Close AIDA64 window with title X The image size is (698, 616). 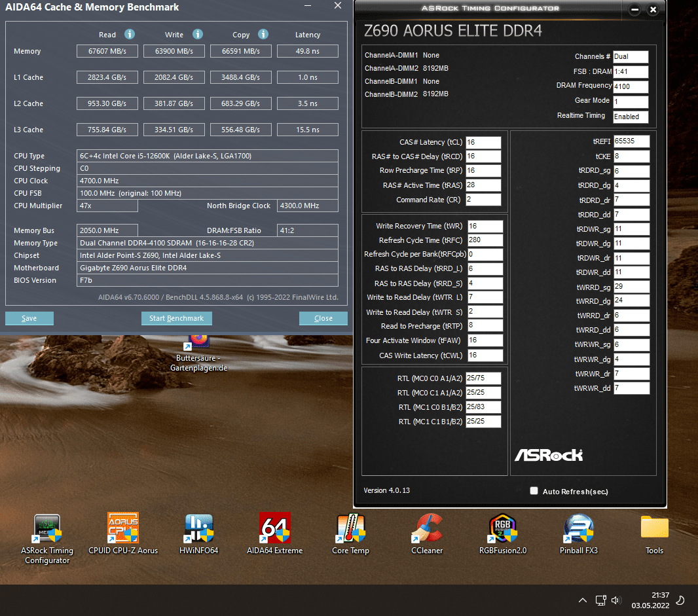click(x=338, y=5)
